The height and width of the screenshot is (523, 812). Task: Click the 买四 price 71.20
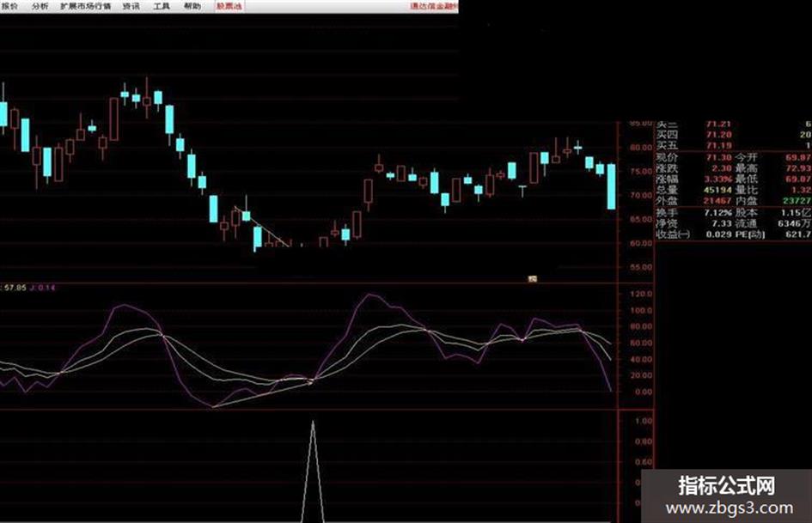[x=719, y=135]
